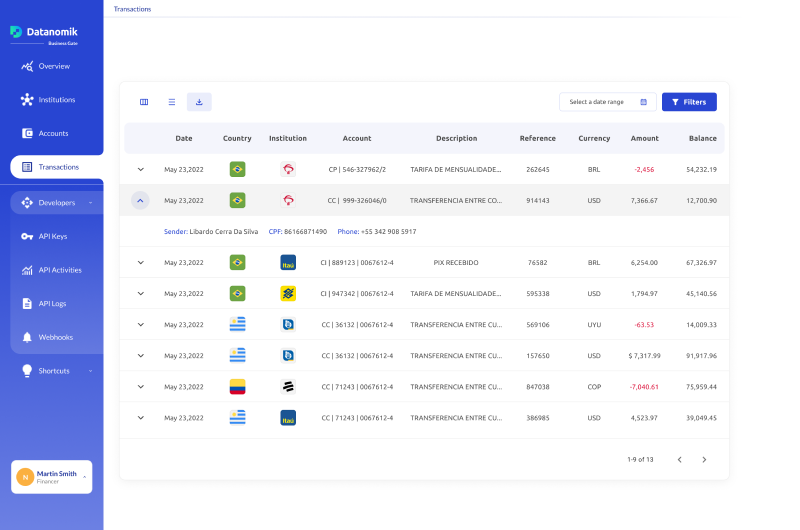The width and height of the screenshot is (800, 530).
Task: Expand the row with reference 569106
Action: point(140,325)
